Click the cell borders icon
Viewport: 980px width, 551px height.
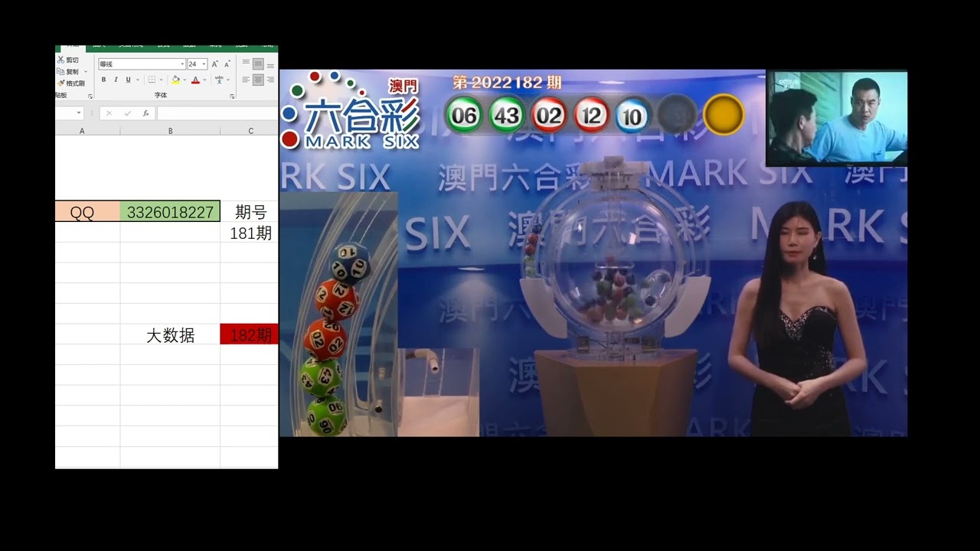click(152, 80)
